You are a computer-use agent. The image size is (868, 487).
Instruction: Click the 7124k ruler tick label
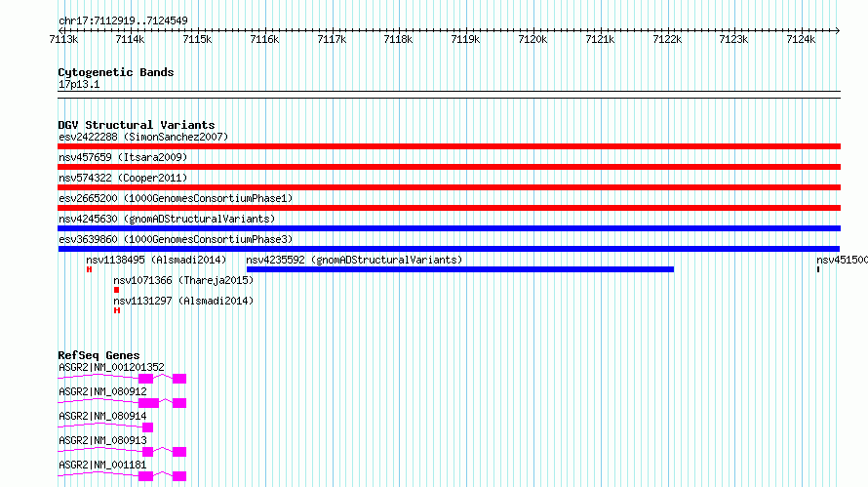coord(801,39)
